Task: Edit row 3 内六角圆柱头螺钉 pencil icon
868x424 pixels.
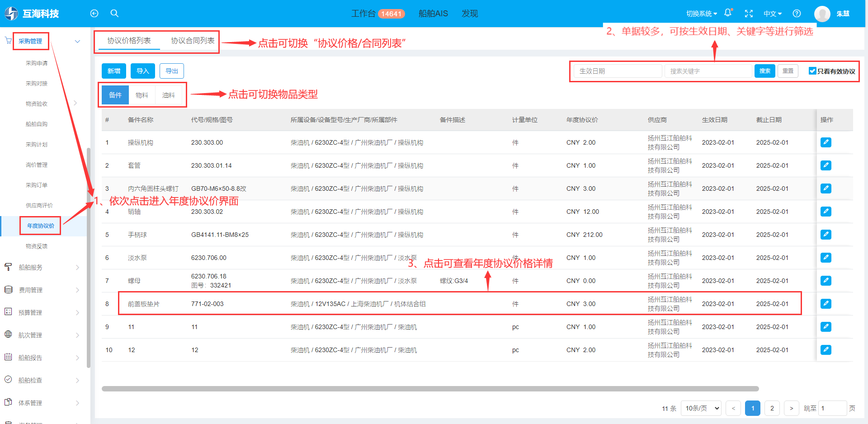Action: click(x=826, y=188)
